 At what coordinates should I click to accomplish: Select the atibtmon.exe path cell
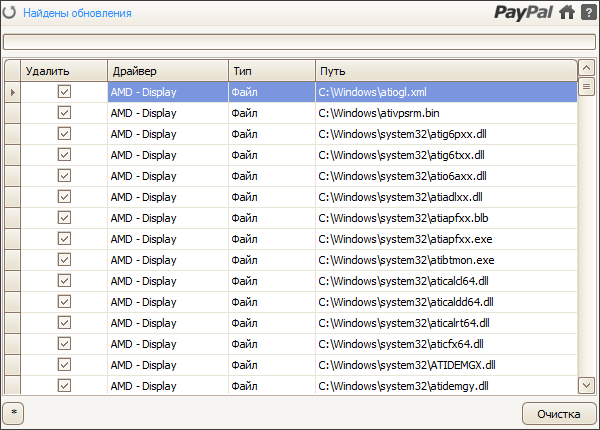click(x=445, y=260)
